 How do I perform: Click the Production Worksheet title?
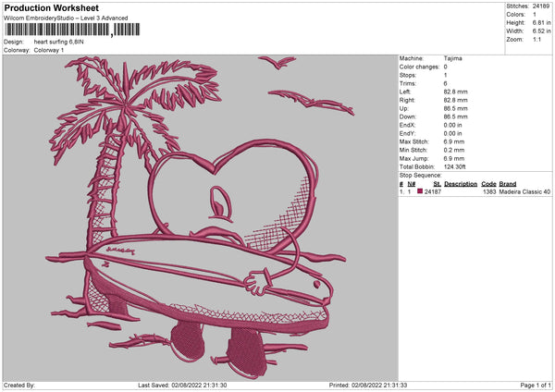tap(51, 7)
